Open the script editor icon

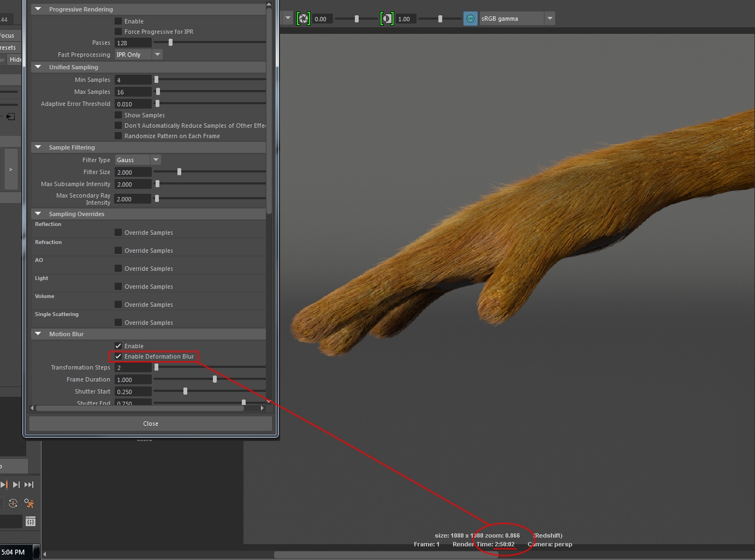coord(31,521)
